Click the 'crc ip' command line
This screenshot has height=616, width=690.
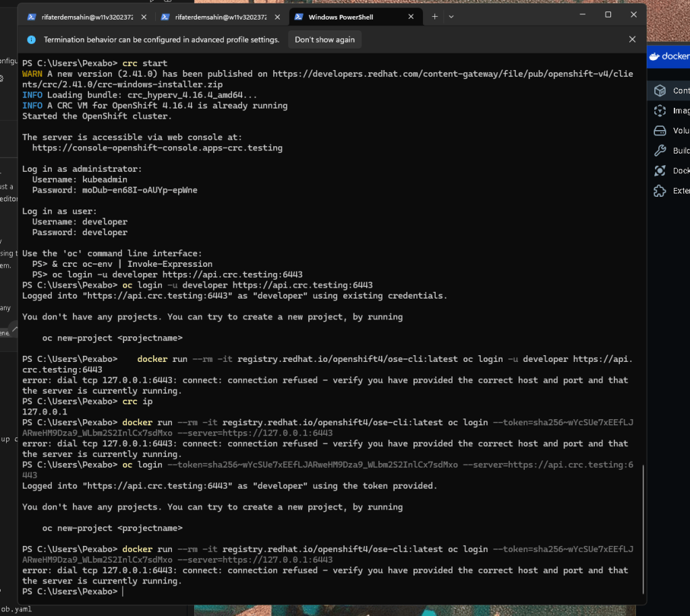(87, 401)
